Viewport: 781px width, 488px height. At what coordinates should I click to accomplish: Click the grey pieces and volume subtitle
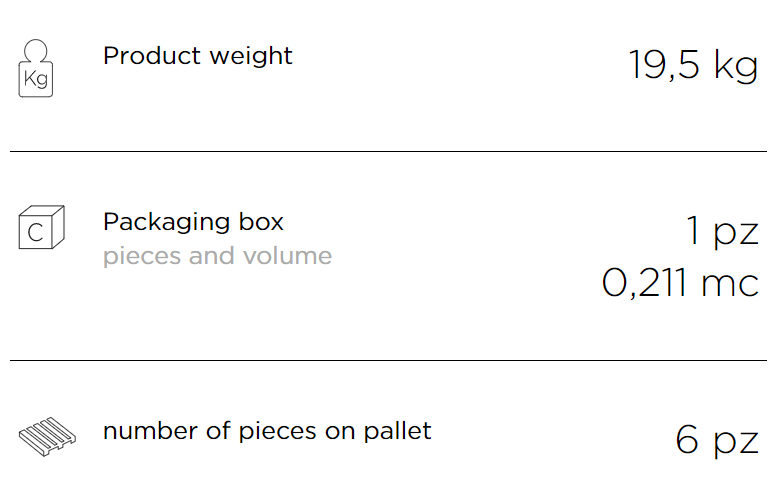(217, 256)
